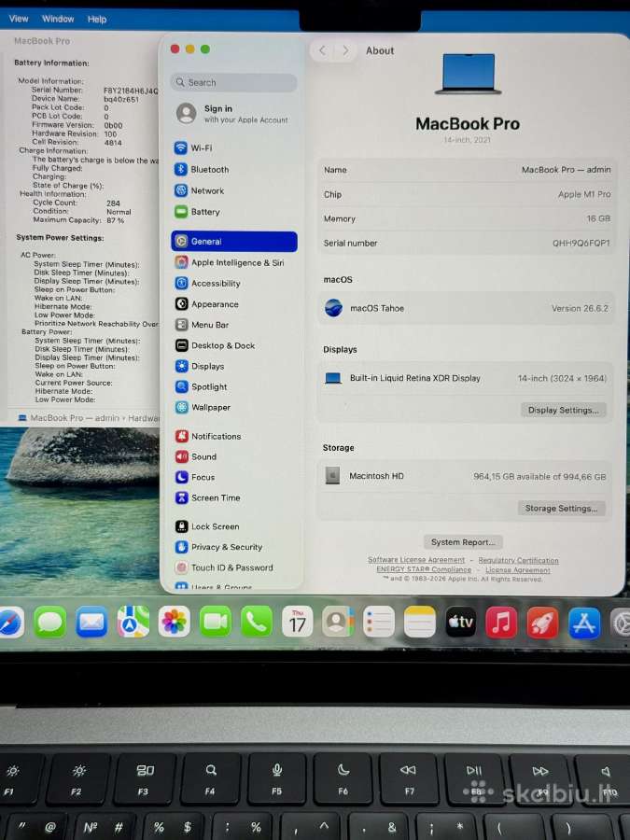The width and height of the screenshot is (630, 840).
Task: Click the View menu
Action: [19, 19]
